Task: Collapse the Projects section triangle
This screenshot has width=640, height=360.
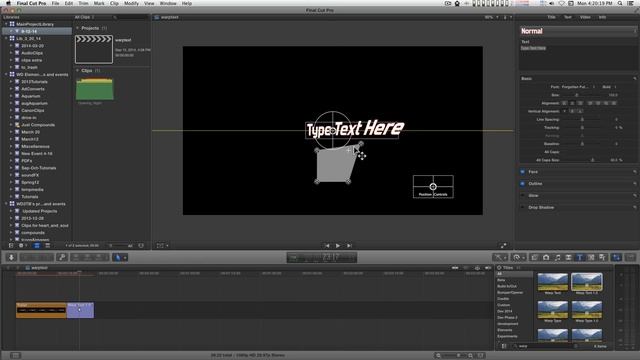Action: tap(77, 28)
